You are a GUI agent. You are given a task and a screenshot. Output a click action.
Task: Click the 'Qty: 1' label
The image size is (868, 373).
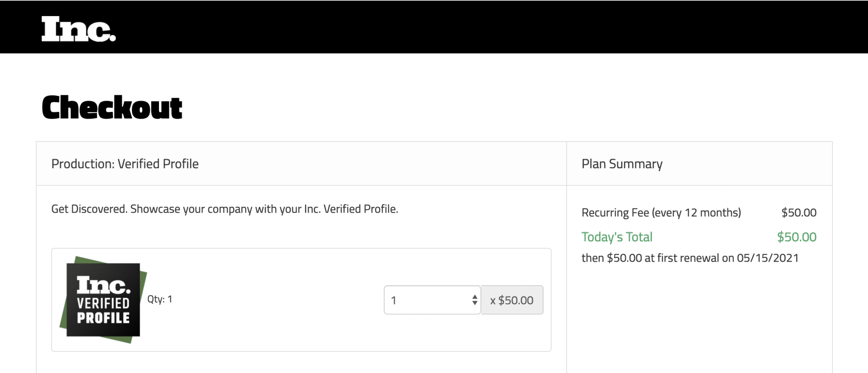click(160, 299)
